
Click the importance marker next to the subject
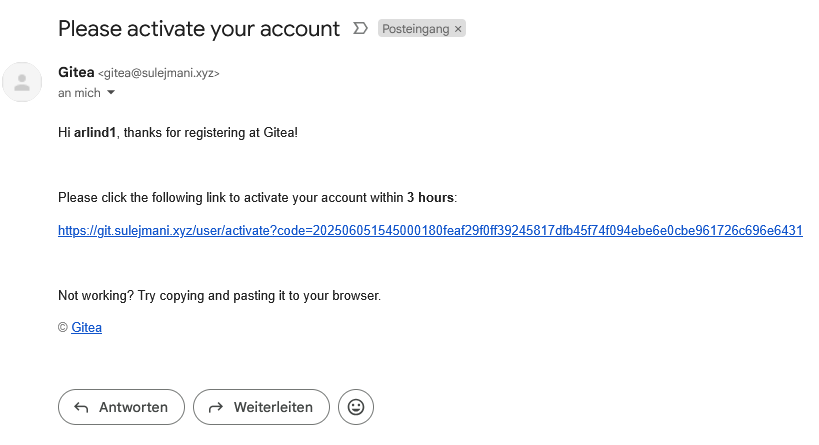click(361, 29)
